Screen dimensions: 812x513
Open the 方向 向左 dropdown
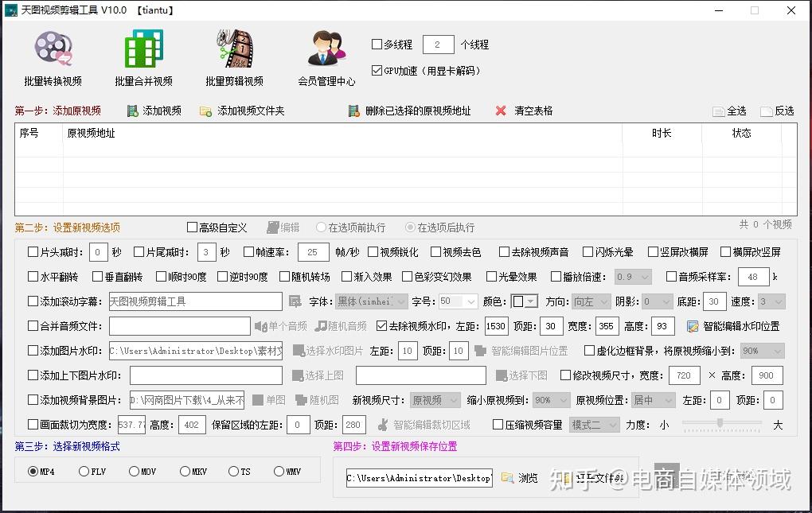point(591,301)
